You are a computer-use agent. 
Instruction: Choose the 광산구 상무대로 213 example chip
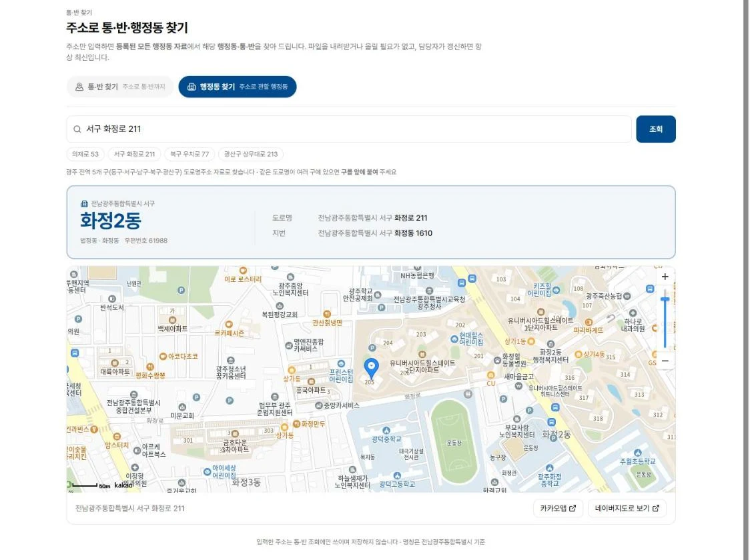(x=251, y=154)
